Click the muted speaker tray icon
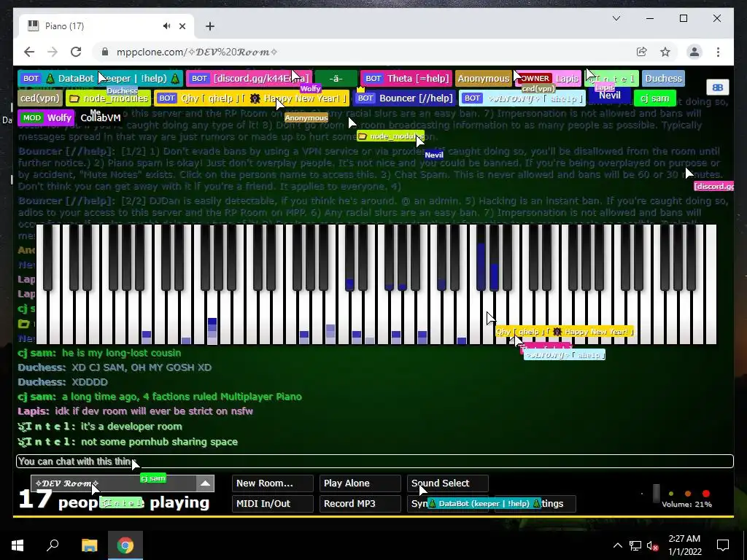 [x=653, y=545]
